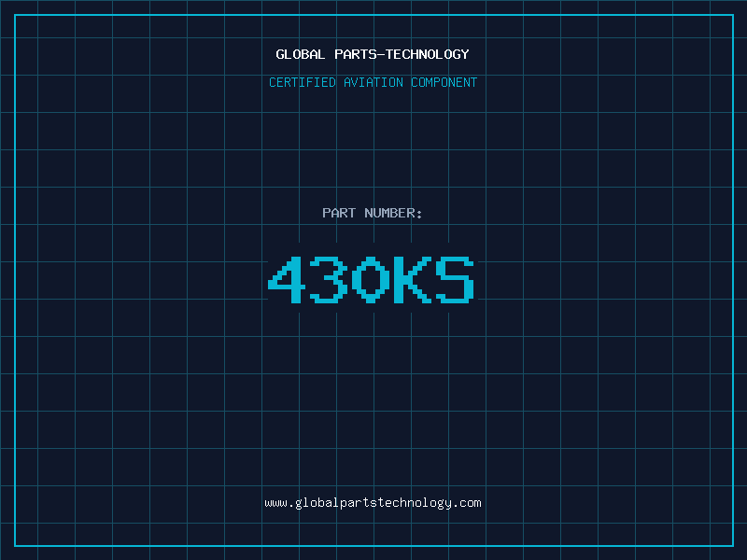747x560 pixels.
Task: Click the PART NUMBER: label
Action: coord(373,213)
